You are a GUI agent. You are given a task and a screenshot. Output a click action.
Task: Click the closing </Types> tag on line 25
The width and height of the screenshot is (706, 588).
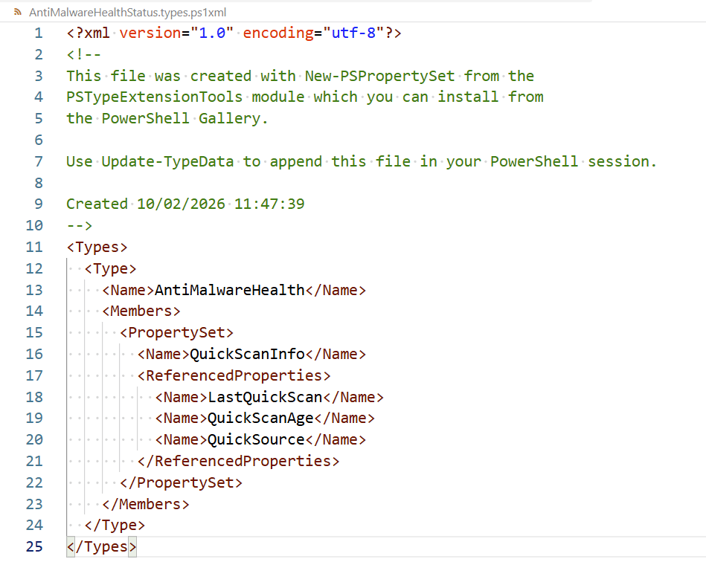point(101,547)
